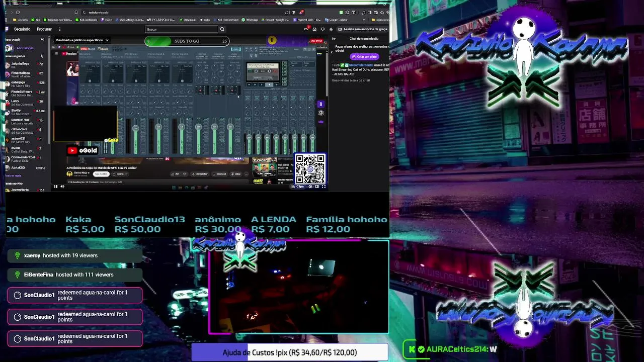Open the 'Kick links' bookmarks folder

pyautogui.click(x=21, y=20)
